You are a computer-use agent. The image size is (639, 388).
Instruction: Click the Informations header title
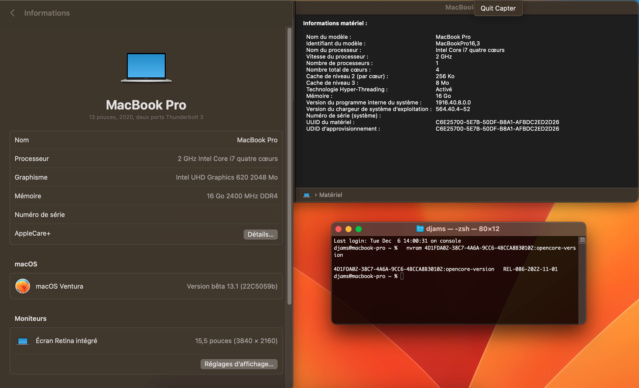47,13
